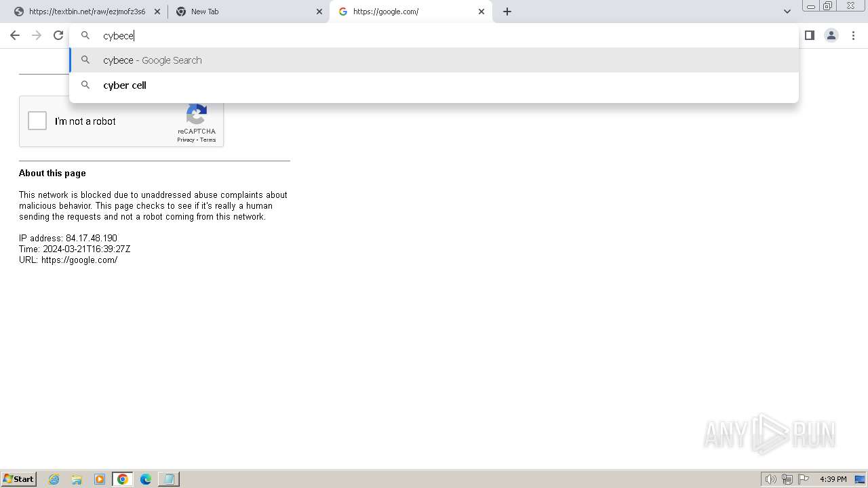Open Microsoft Edge from taskbar

[146, 479]
